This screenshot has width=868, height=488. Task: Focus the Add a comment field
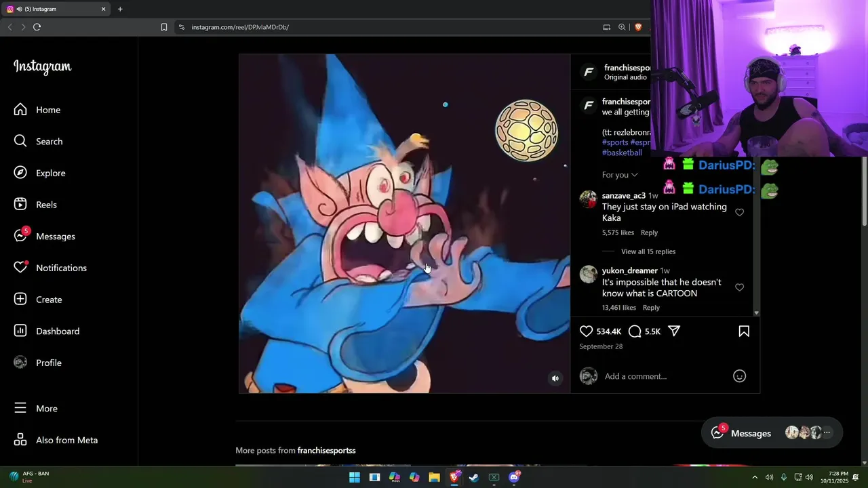(x=665, y=376)
